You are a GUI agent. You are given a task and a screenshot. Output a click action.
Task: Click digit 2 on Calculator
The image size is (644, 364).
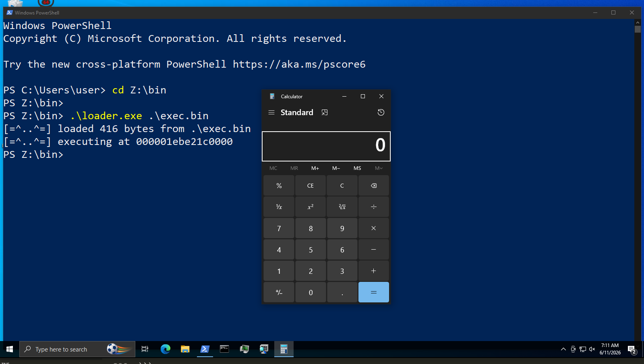pyautogui.click(x=311, y=271)
